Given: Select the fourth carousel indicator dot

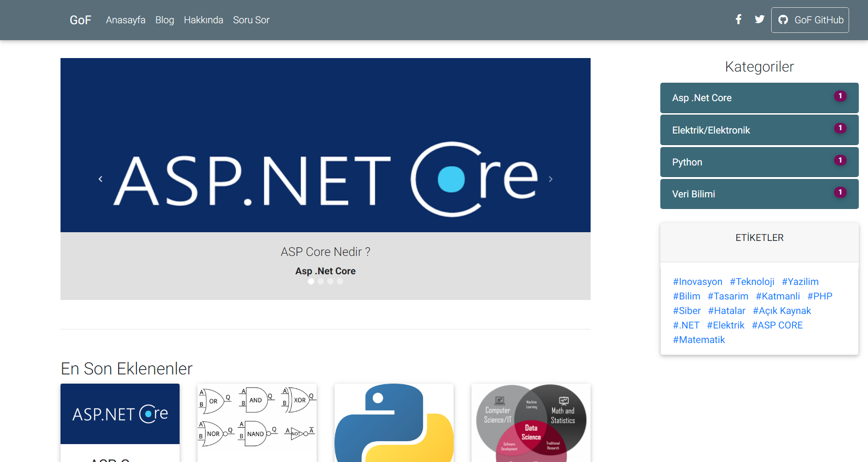Looking at the screenshot, I should [x=340, y=282].
